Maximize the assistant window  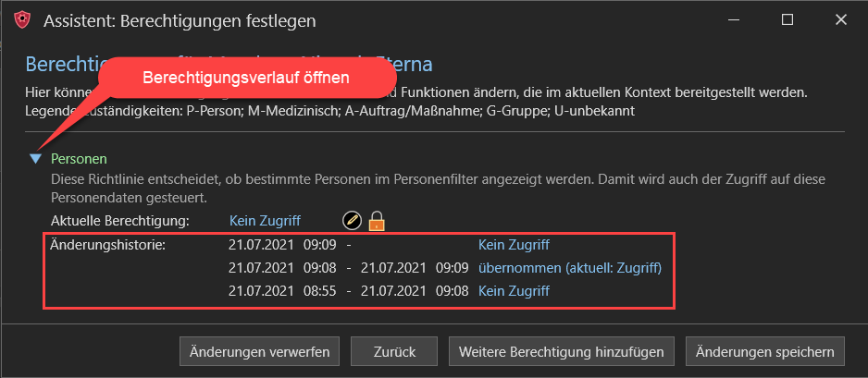coord(787,20)
